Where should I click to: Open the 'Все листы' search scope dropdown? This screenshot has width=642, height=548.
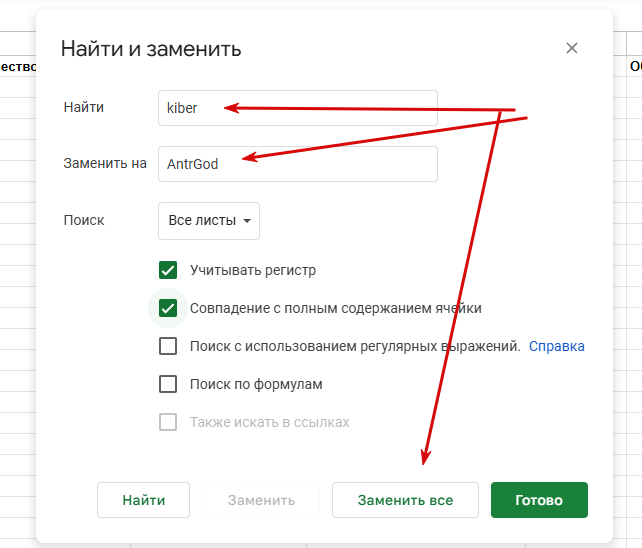(209, 221)
